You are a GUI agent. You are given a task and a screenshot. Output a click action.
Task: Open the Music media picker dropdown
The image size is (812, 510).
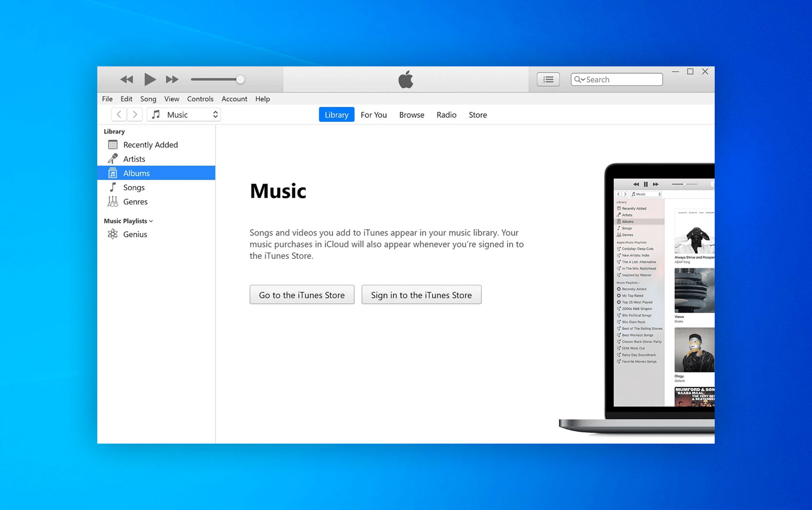coord(184,115)
